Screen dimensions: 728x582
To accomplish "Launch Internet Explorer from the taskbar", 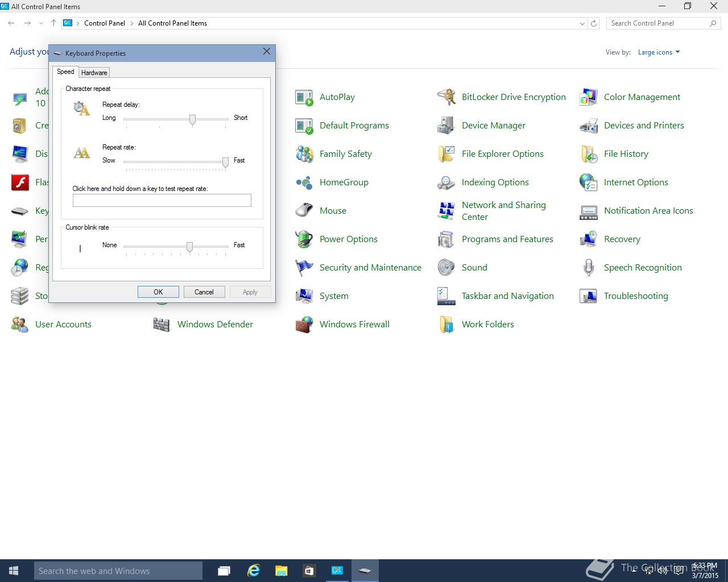I will click(x=253, y=571).
